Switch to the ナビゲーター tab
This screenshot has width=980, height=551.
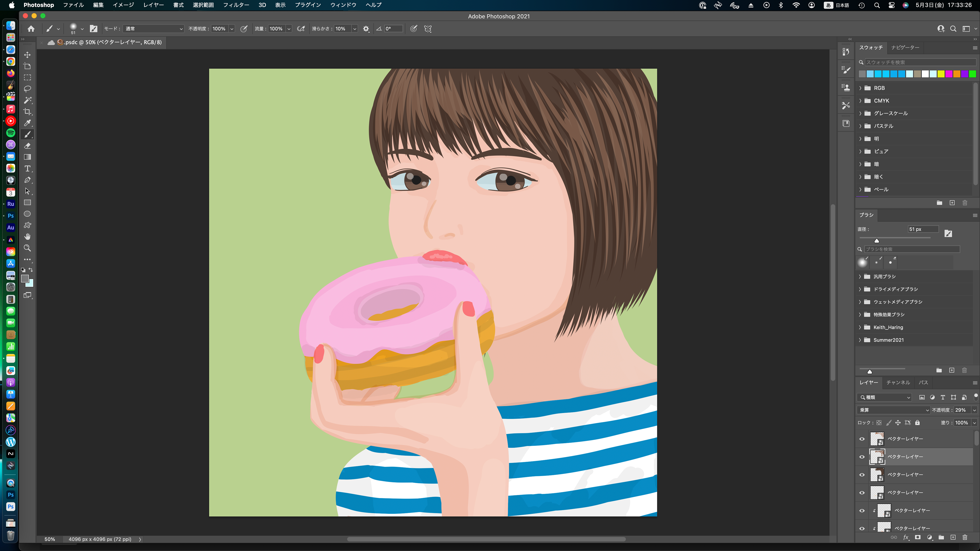[x=905, y=47]
